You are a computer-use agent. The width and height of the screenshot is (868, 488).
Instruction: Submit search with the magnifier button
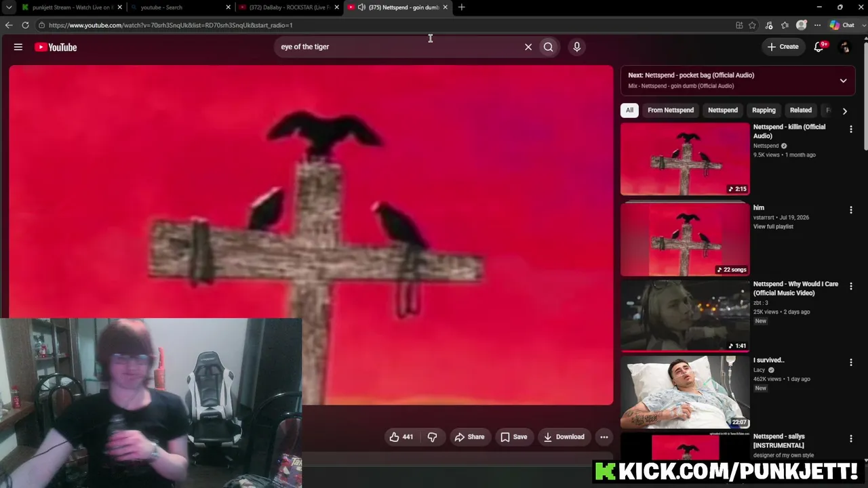(x=548, y=47)
